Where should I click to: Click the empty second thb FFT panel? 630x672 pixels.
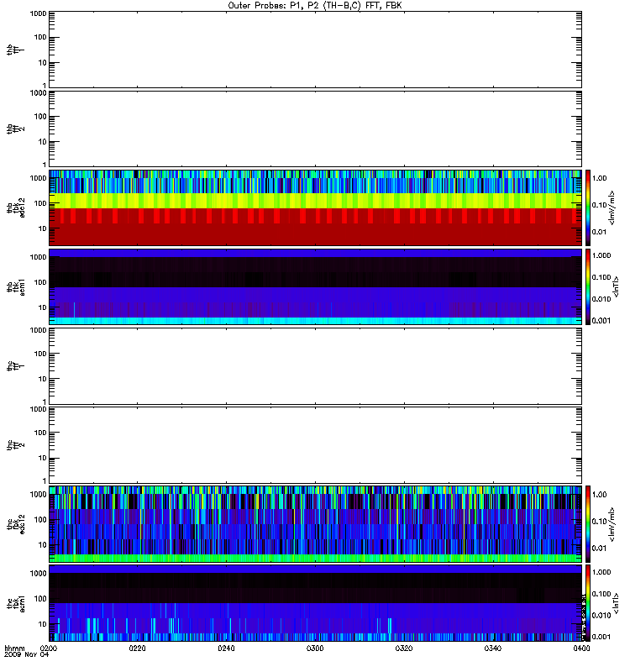coord(315,129)
